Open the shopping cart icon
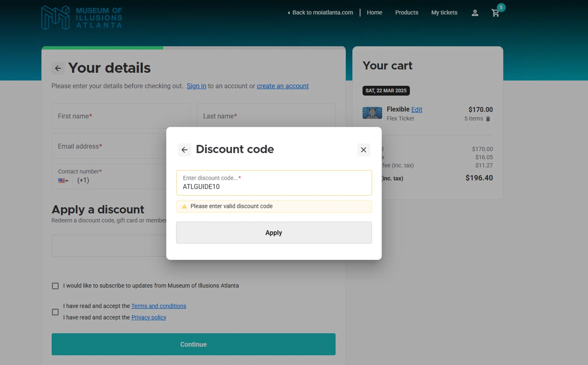588x365 pixels. [496, 13]
